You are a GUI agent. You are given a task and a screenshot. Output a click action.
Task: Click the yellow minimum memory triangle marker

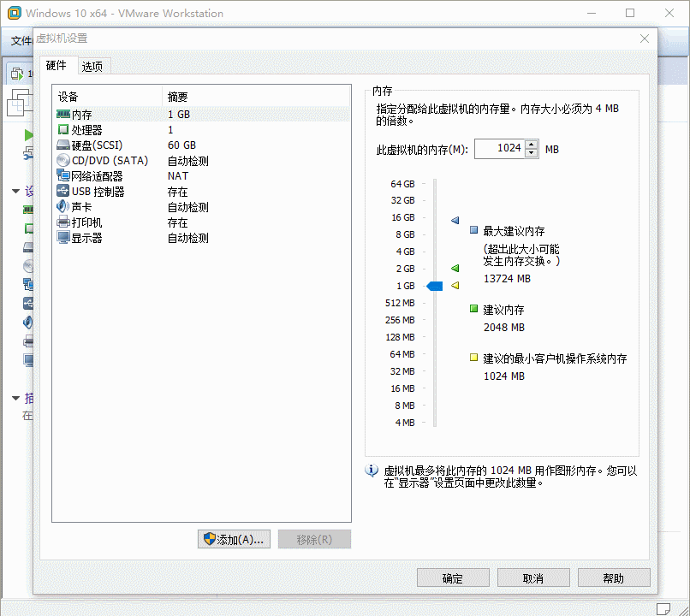[455, 286]
